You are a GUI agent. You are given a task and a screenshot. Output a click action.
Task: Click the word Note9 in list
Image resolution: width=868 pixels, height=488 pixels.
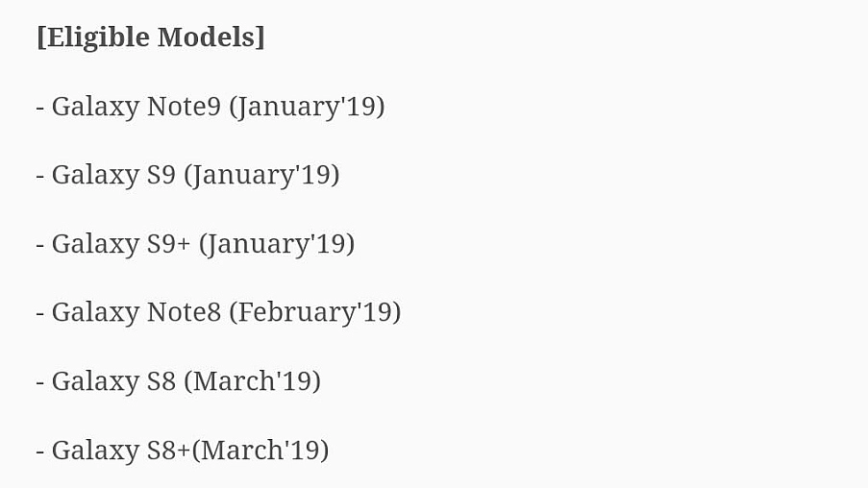pos(184,107)
